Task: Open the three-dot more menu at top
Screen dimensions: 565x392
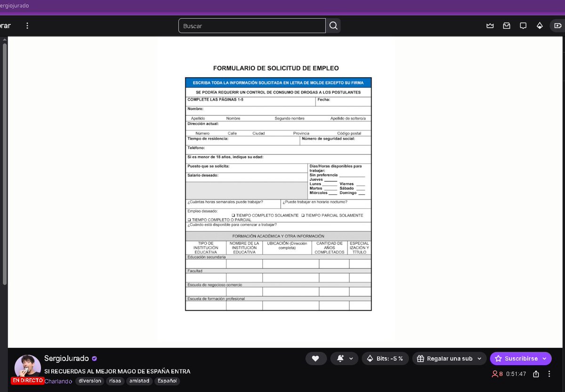Action: pyautogui.click(x=27, y=26)
